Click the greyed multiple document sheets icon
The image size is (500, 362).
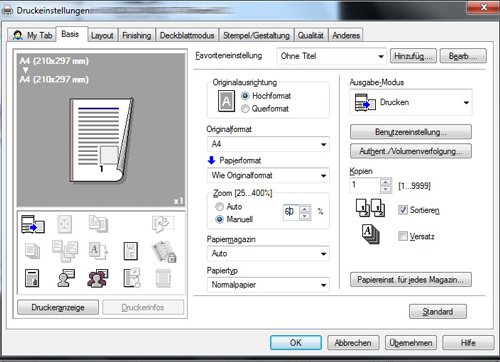coord(65,251)
